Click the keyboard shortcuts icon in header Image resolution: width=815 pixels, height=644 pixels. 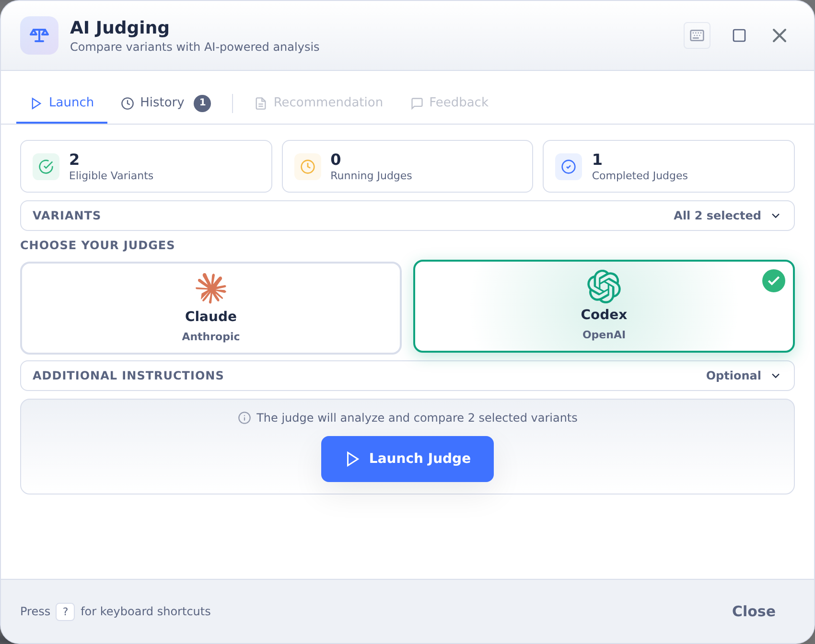click(697, 35)
